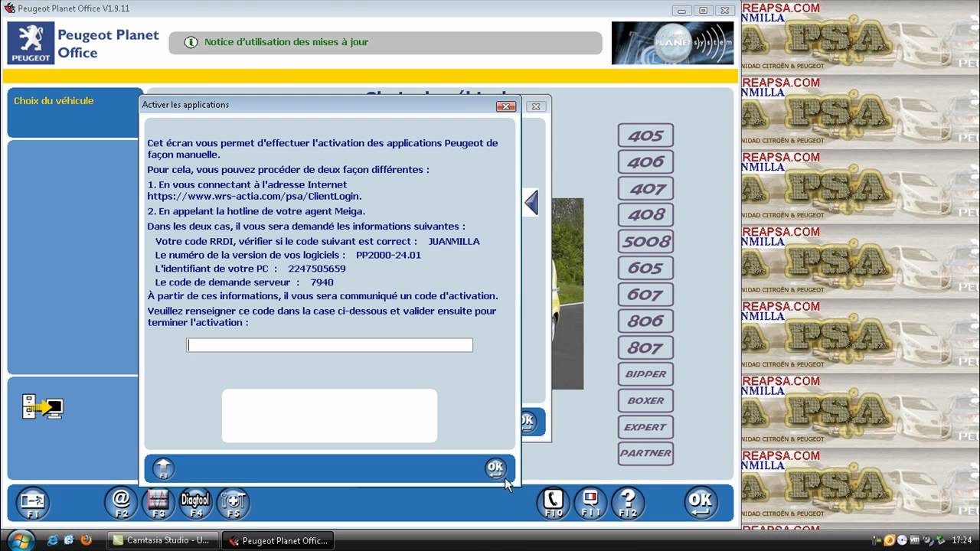Click the dialog F1 back arrow icon
The width and height of the screenshot is (980, 551).
(163, 468)
